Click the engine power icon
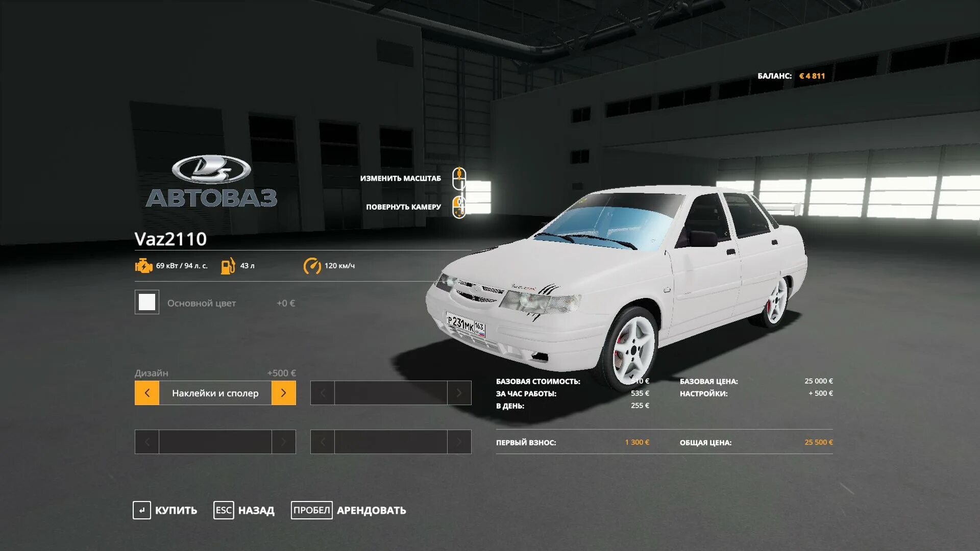 [x=143, y=266]
